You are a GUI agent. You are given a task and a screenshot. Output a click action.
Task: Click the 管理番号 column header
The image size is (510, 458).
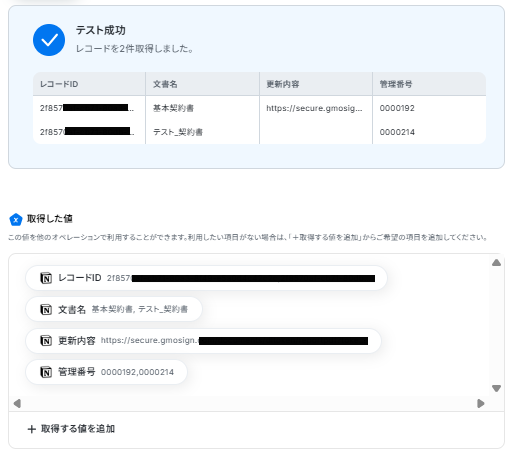point(429,84)
